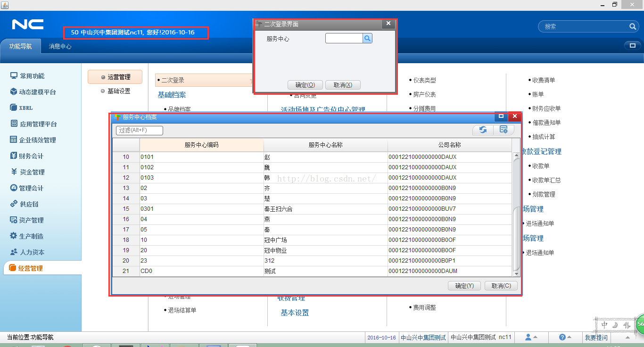Click 我要提问 in status bar
Image resolution: width=644 pixels, height=347 pixels.
point(596,338)
